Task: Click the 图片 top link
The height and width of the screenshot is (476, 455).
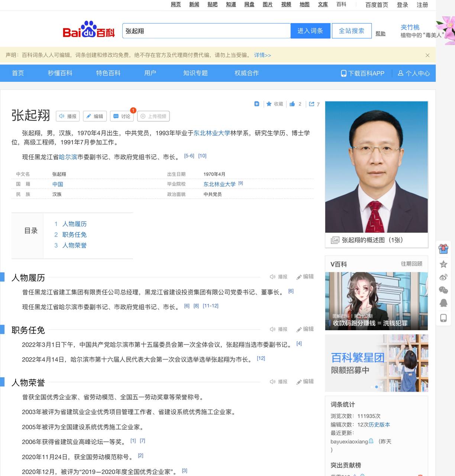Action: click(x=268, y=4)
